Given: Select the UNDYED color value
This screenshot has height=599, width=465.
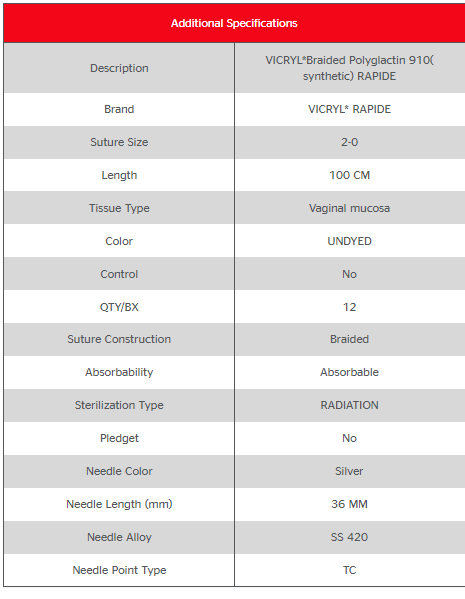Looking at the screenshot, I should click(x=349, y=241).
